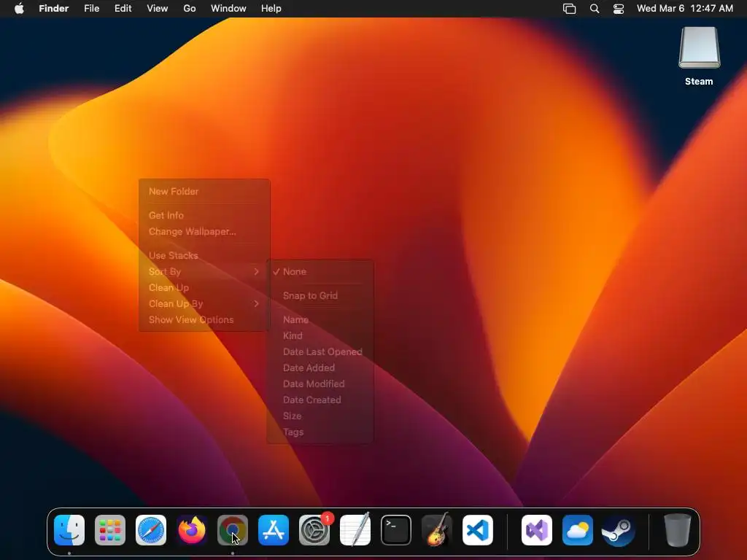The image size is (747, 560).
Task: Toggle Use Stacks option
Action: [x=204, y=255]
